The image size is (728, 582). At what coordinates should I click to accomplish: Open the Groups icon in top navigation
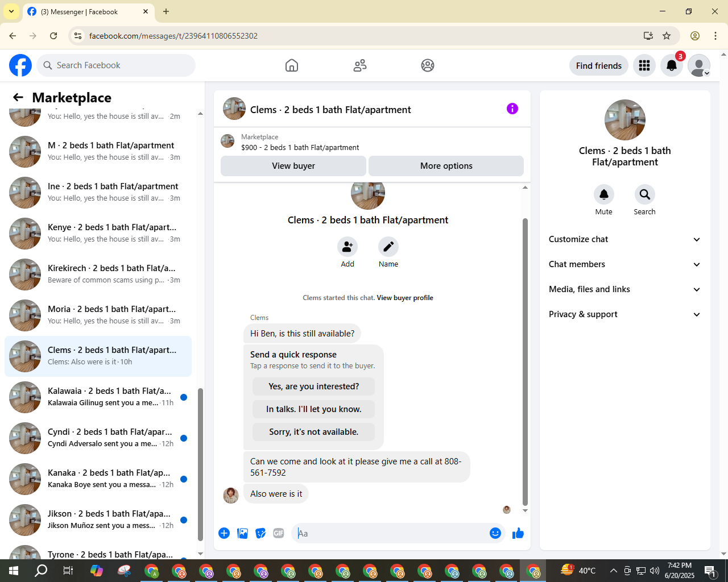coord(428,65)
